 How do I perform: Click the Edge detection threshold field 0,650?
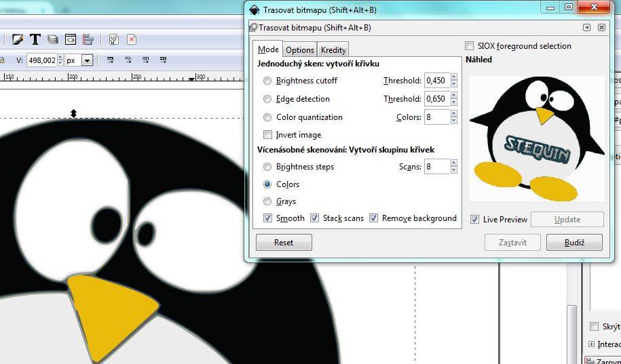(x=437, y=98)
